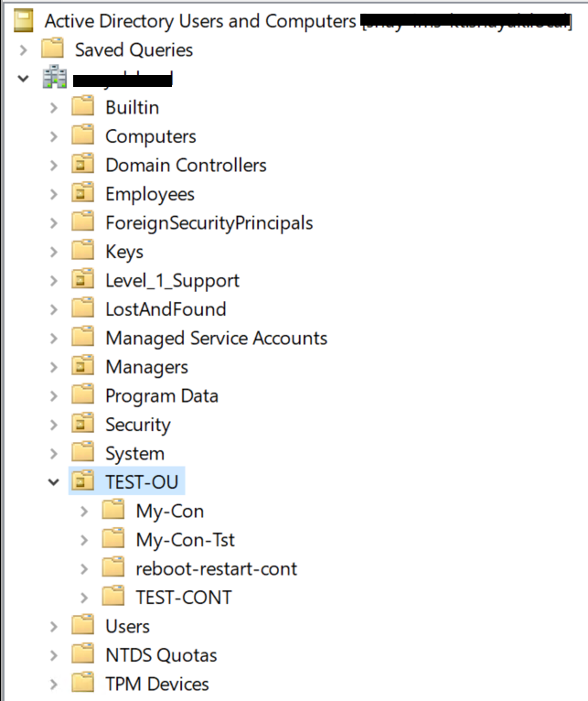Viewport: 588px width, 701px height.
Task: Click the My-Con container folder icon
Action: point(113,511)
